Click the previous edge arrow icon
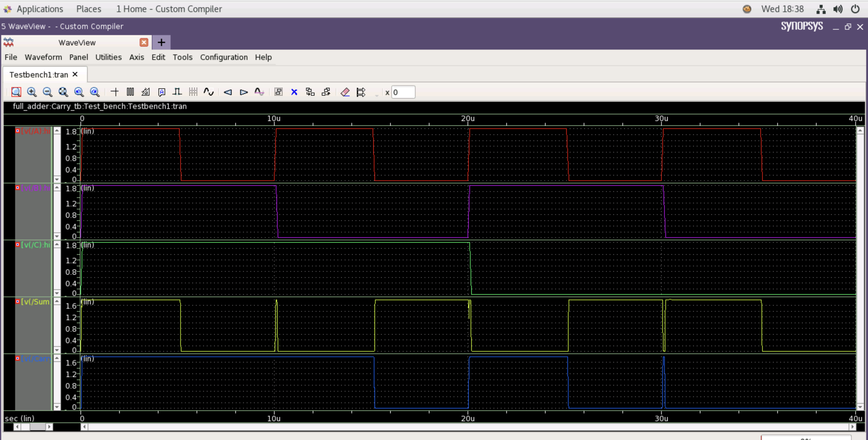Viewport: 868px width, 440px height. click(x=228, y=92)
